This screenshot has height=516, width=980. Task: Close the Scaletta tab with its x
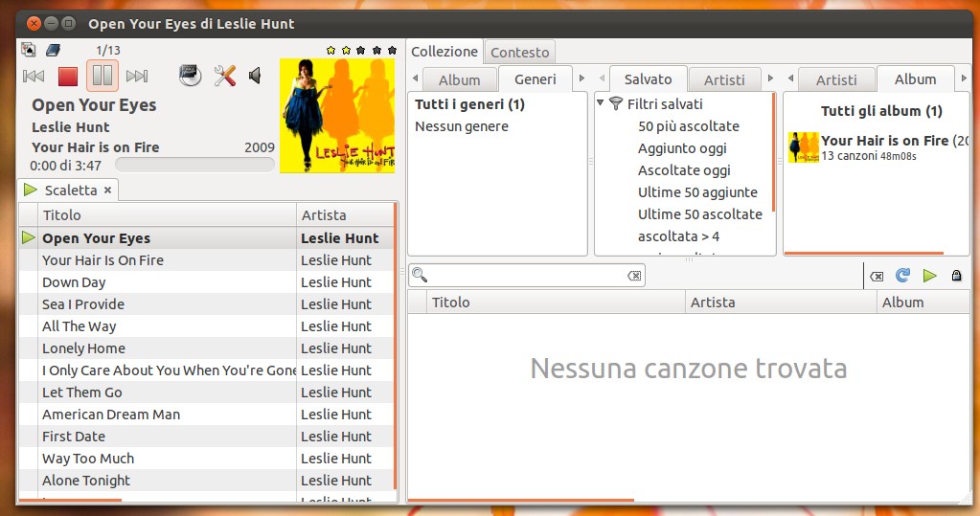coord(107,190)
